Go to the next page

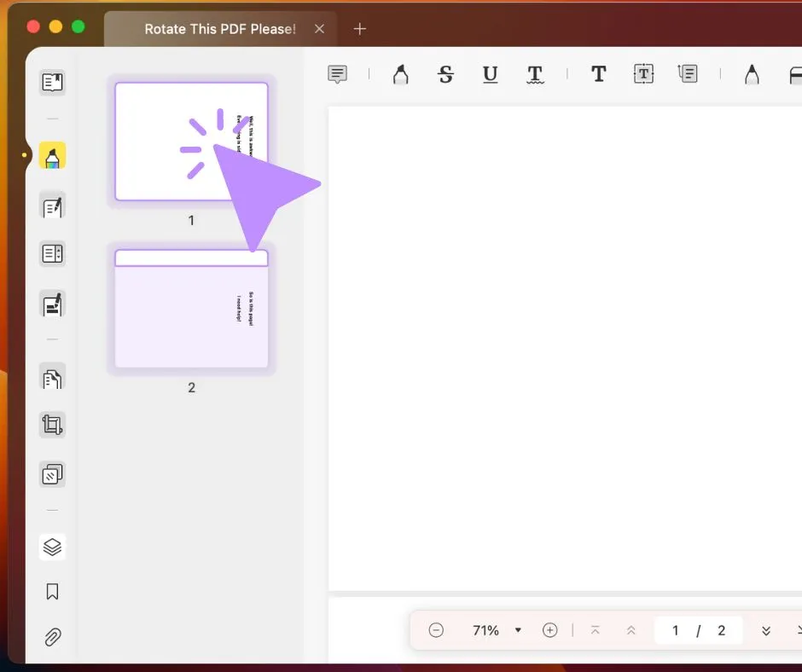[x=765, y=630]
